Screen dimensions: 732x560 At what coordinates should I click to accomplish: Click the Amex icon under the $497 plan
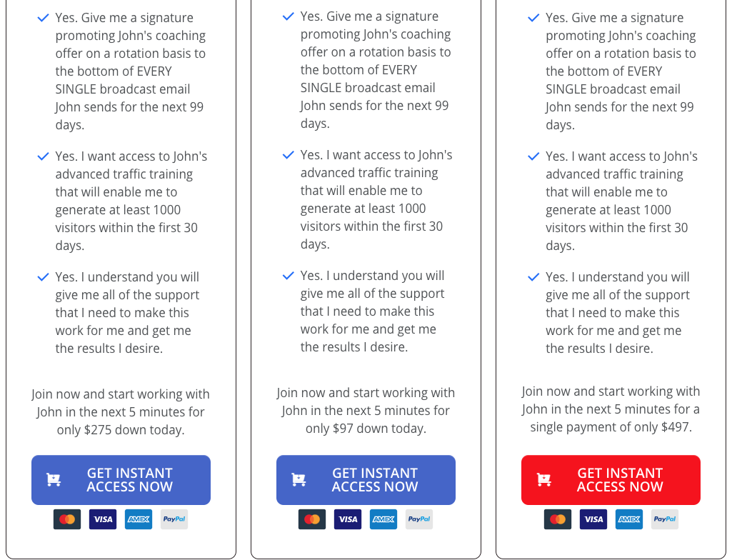tap(629, 519)
